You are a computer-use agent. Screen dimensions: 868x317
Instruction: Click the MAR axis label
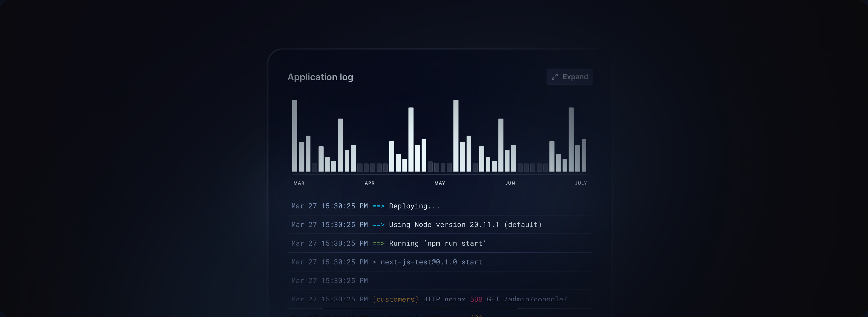click(x=299, y=183)
